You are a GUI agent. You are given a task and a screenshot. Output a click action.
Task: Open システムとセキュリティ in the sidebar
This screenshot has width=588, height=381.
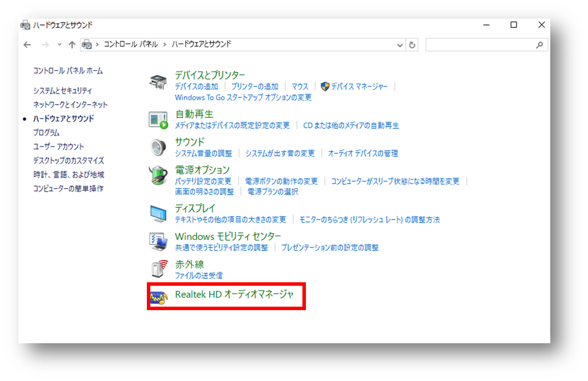tap(62, 91)
